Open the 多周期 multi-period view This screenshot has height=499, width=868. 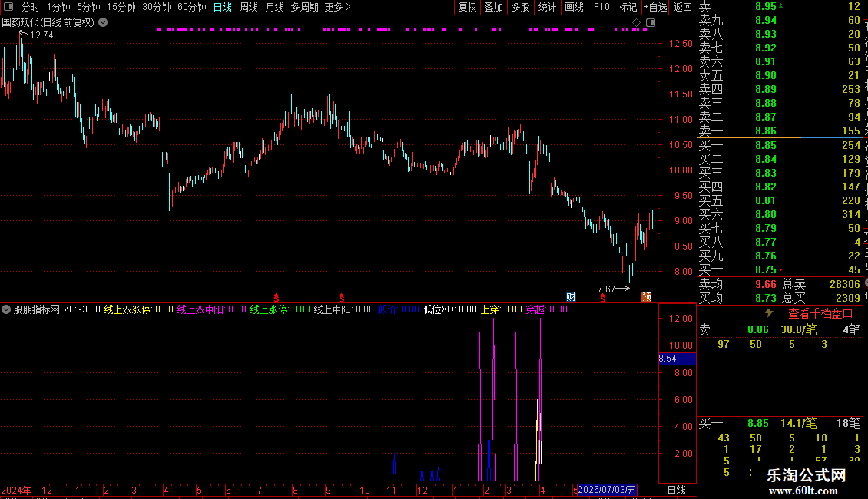[x=304, y=7]
